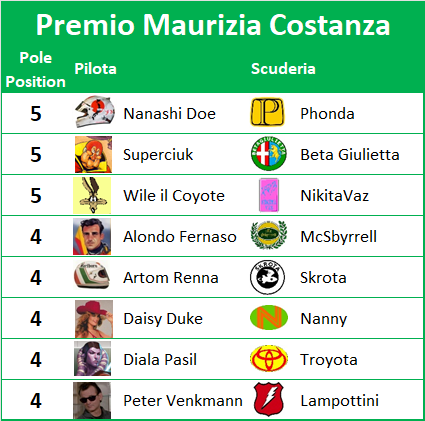The image size is (425, 421).
Task: Click the red Lampottini shield logo
Action: click(x=269, y=400)
